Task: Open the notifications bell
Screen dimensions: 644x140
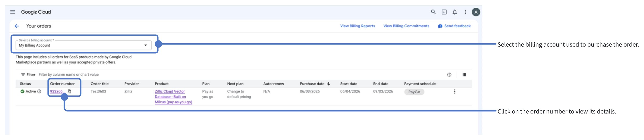Action: click(x=455, y=12)
